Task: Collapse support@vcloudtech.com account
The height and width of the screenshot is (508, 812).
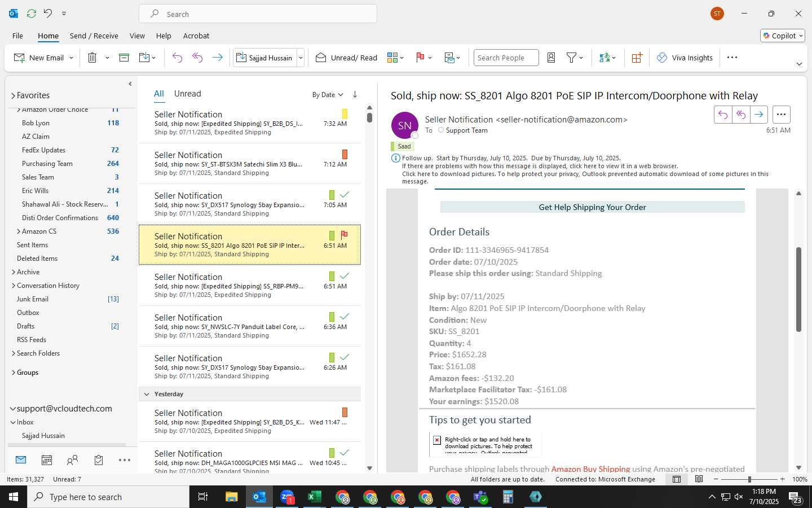Action: (x=12, y=409)
